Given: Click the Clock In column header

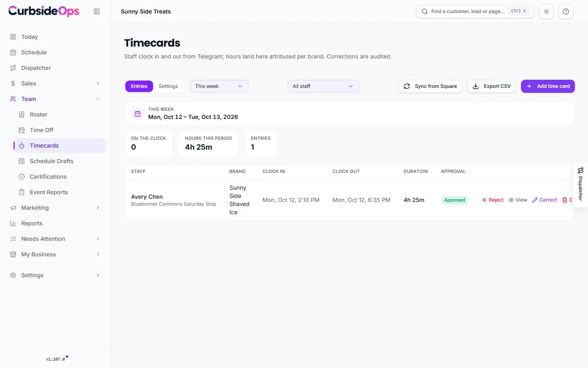Looking at the screenshot, I should coord(274,171).
